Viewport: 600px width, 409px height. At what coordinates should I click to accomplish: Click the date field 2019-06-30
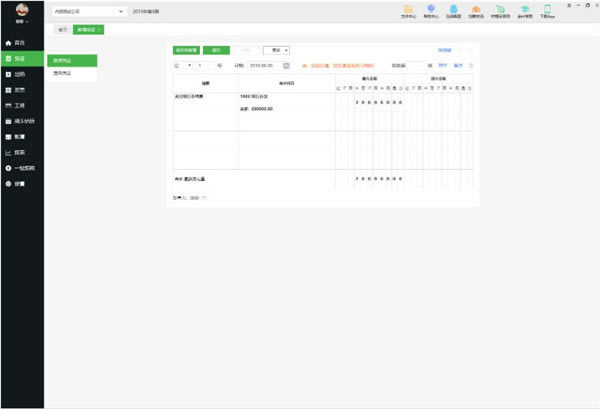265,66
